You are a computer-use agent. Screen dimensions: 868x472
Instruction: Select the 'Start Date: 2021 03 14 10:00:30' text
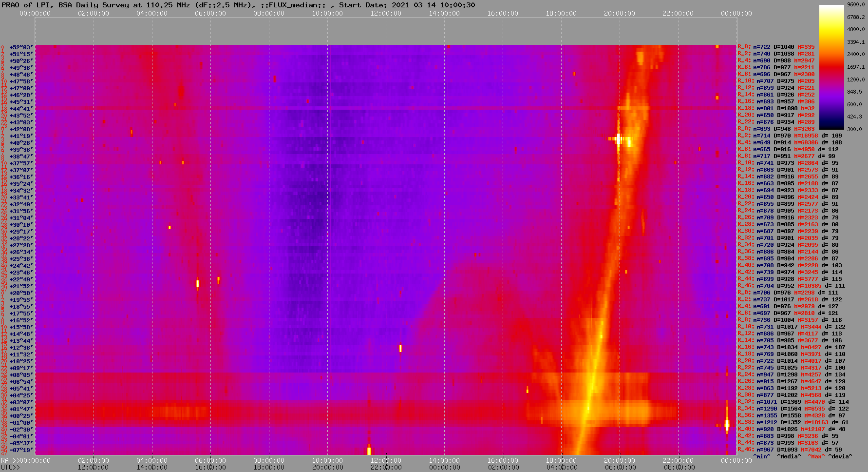click(407, 5)
